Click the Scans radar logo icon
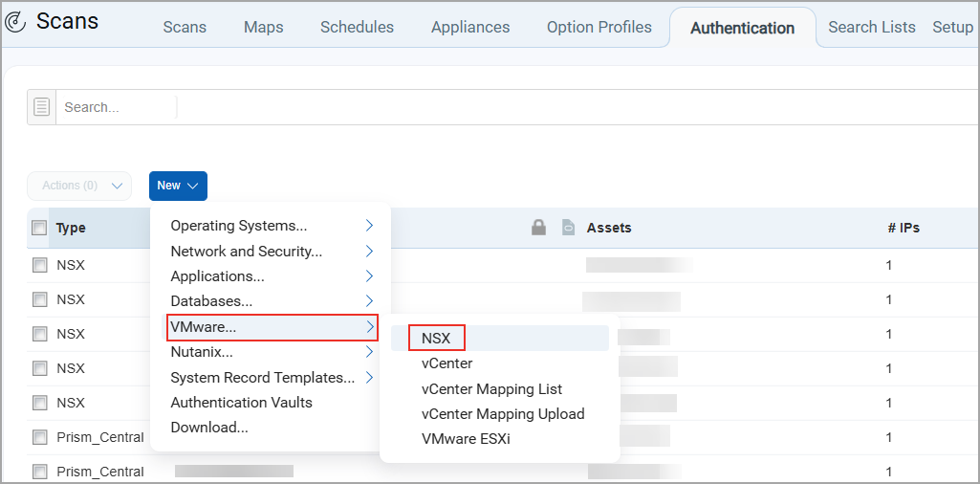Image resolution: width=980 pixels, height=484 pixels. (16, 21)
